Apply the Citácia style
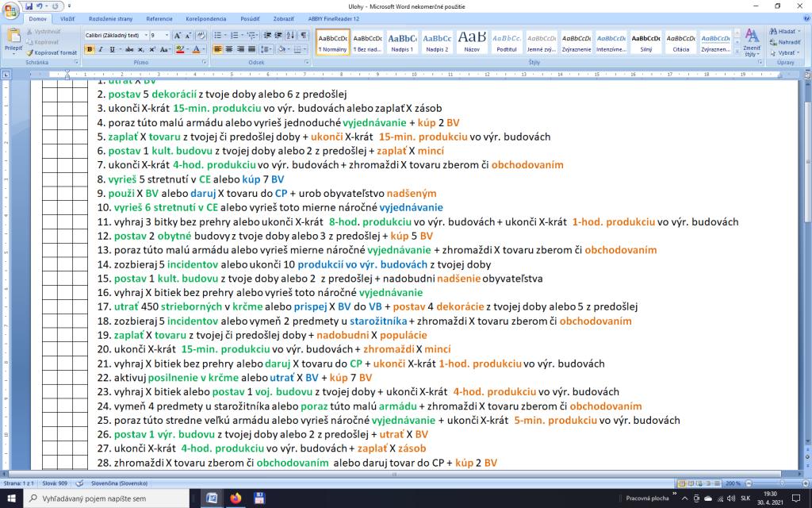Viewport: 812px width, 508px height. click(x=680, y=42)
